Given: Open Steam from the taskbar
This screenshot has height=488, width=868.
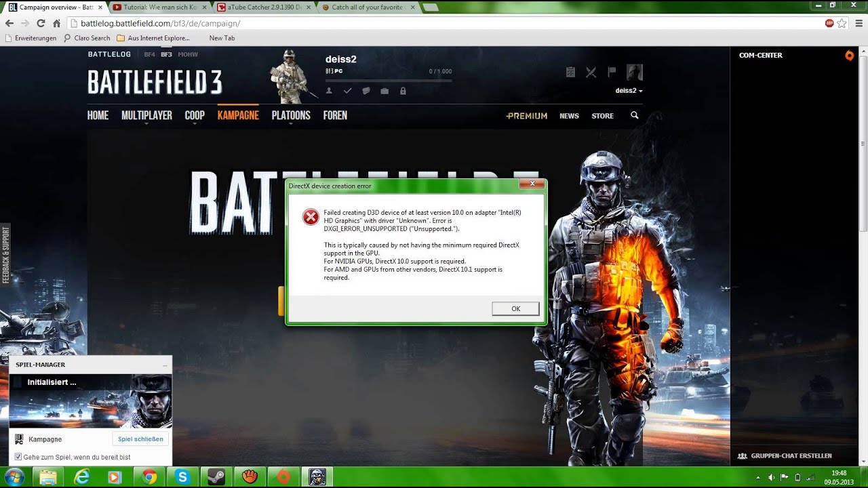Looking at the screenshot, I should (216, 477).
